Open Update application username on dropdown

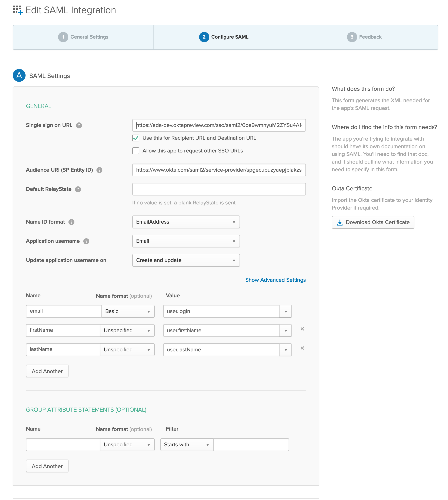pos(186,260)
